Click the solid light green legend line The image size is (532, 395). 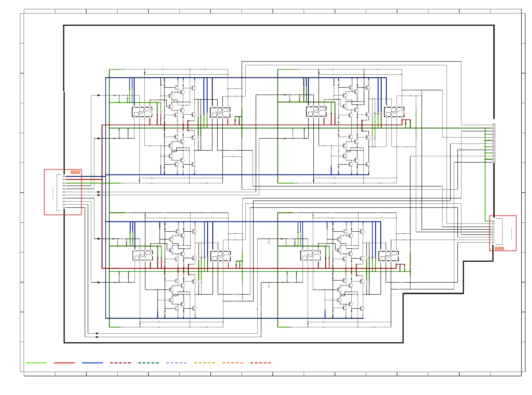click(x=36, y=363)
